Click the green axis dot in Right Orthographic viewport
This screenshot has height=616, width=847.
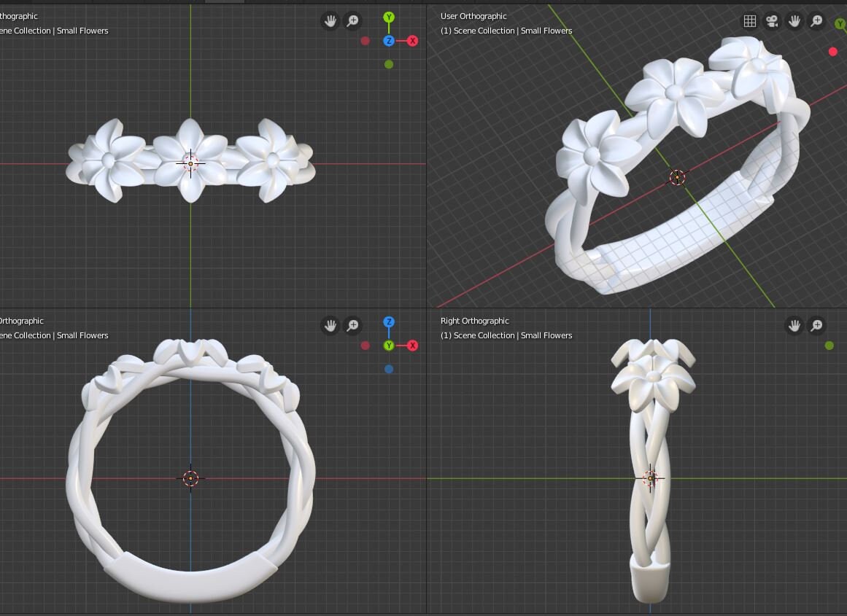pyautogui.click(x=829, y=346)
